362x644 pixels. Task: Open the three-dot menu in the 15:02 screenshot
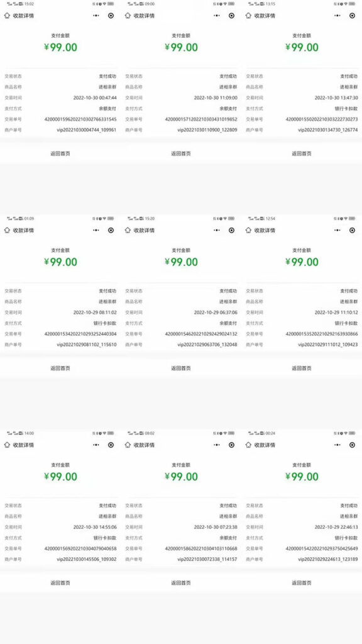pyautogui.click(x=96, y=16)
